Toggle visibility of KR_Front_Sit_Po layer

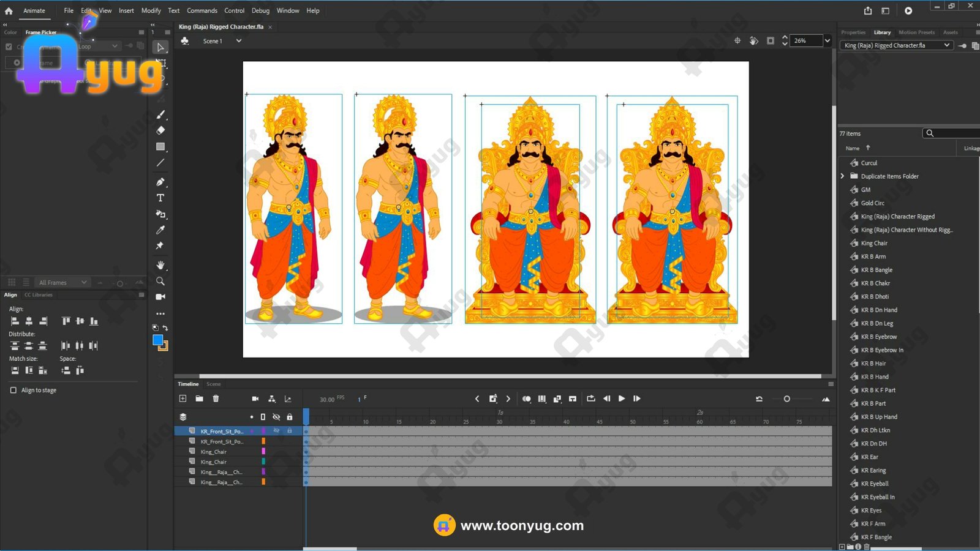(276, 431)
